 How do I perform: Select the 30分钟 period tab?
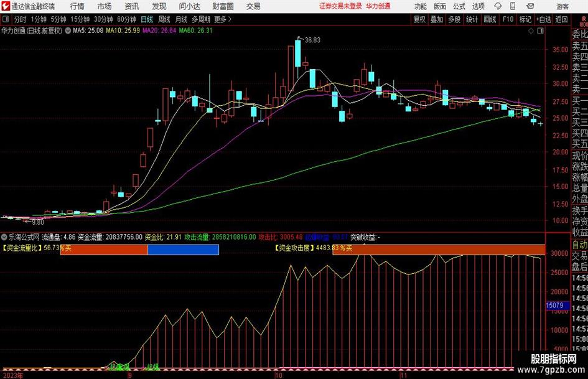pyautogui.click(x=103, y=19)
